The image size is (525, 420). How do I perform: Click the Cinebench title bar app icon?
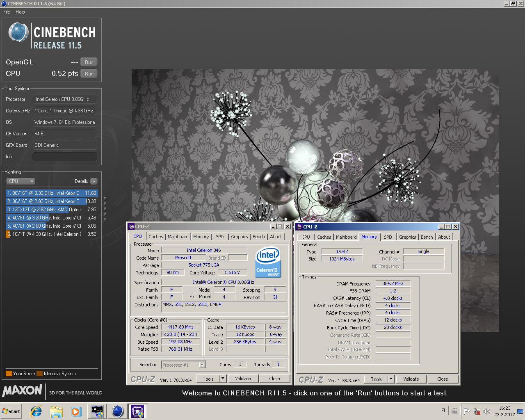[4, 4]
